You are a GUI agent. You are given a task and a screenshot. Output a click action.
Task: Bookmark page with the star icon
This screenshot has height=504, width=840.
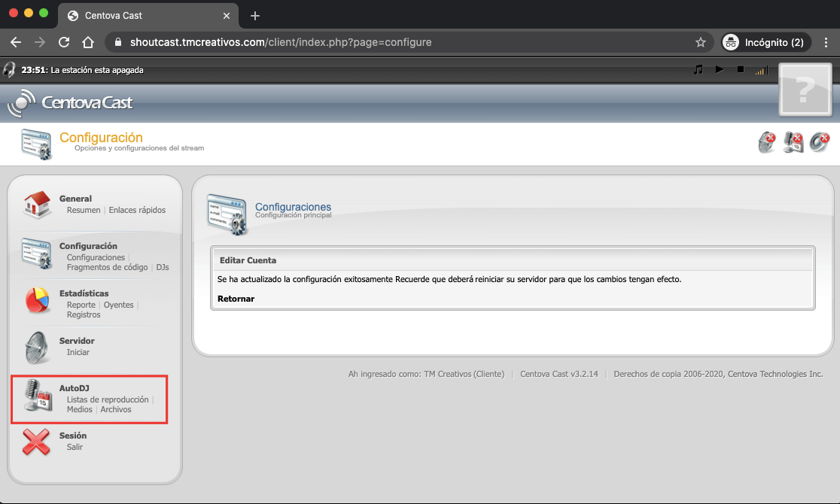(x=700, y=42)
